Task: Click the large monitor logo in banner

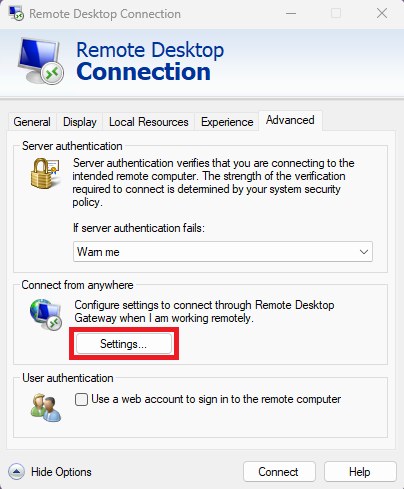Action: 41,61
